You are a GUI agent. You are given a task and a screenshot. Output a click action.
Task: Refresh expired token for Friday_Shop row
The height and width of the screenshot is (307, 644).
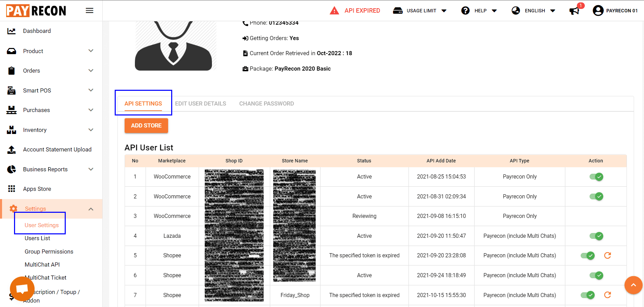(607, 295)
